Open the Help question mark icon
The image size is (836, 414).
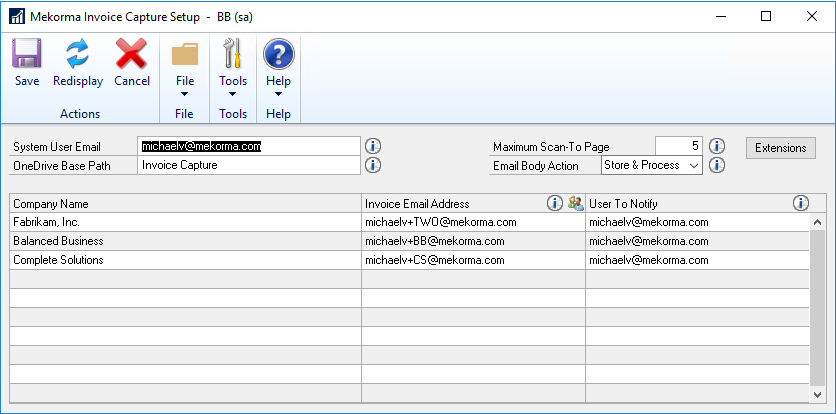tap(278, 54)
